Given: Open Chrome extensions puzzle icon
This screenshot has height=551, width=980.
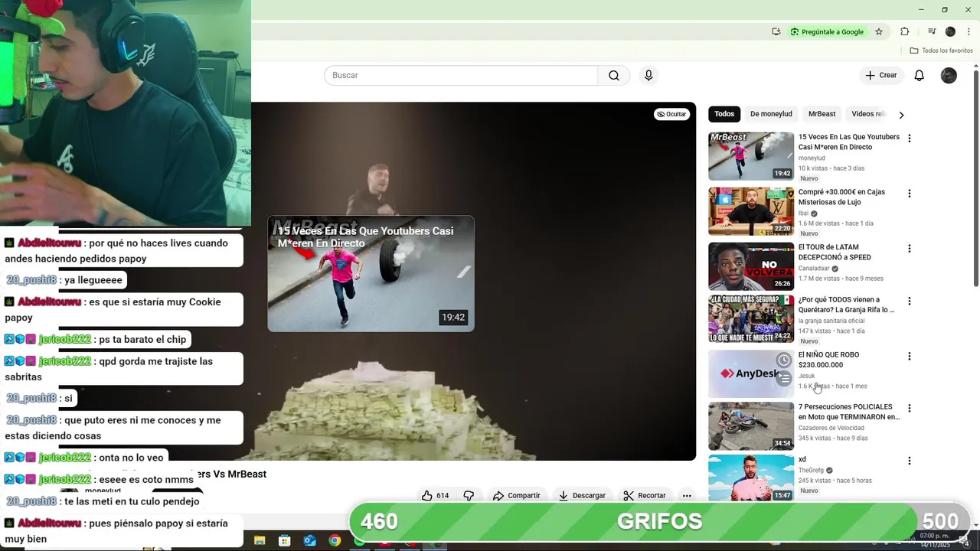Looking at the screenshot, I should click(x=904, y=31).
